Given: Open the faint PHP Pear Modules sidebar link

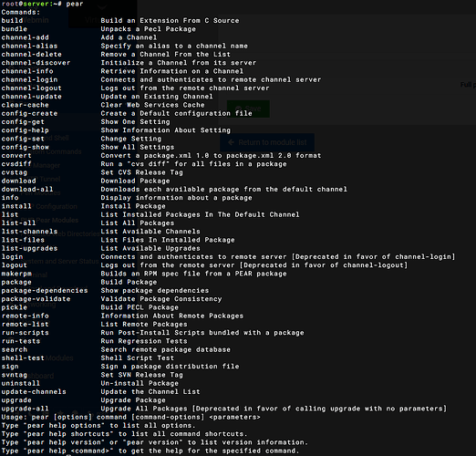Looking at the screenshot, I should click(x=49, y=220).
